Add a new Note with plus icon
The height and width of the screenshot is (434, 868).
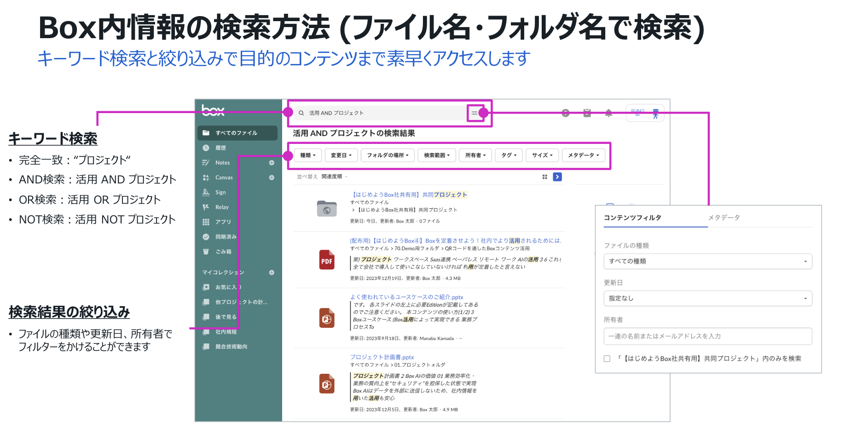pos(272,163)
